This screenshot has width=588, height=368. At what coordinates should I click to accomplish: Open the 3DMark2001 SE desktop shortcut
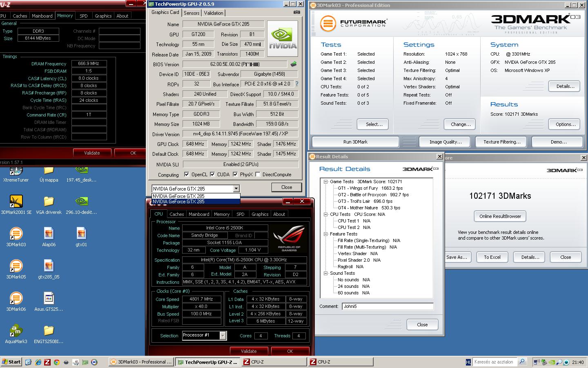(16, 204)
